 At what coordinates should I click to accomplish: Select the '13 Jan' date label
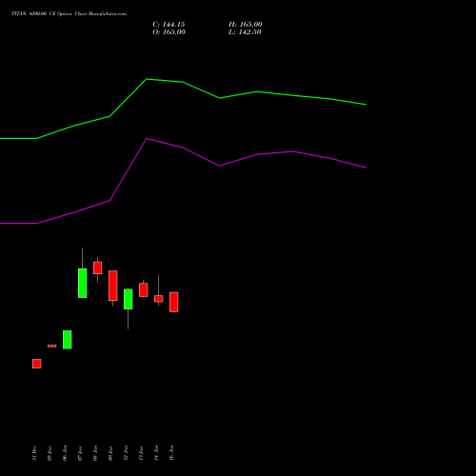[141, 453]
